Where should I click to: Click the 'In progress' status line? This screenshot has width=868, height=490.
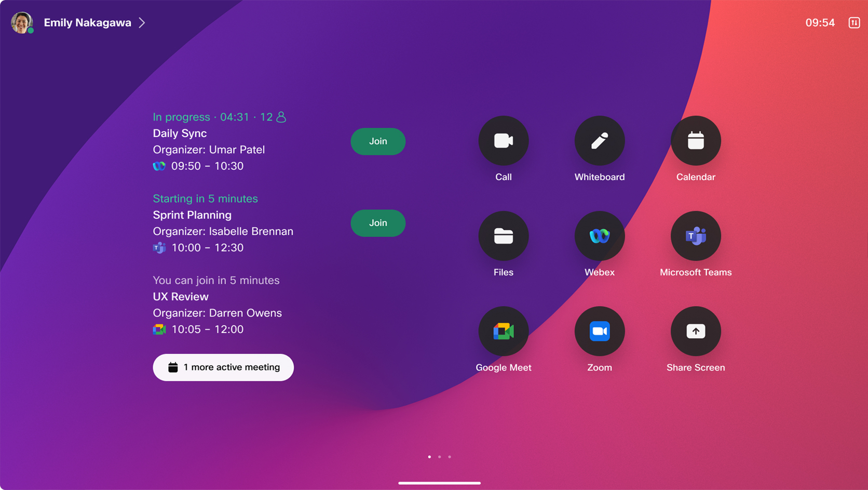point(219,117)
